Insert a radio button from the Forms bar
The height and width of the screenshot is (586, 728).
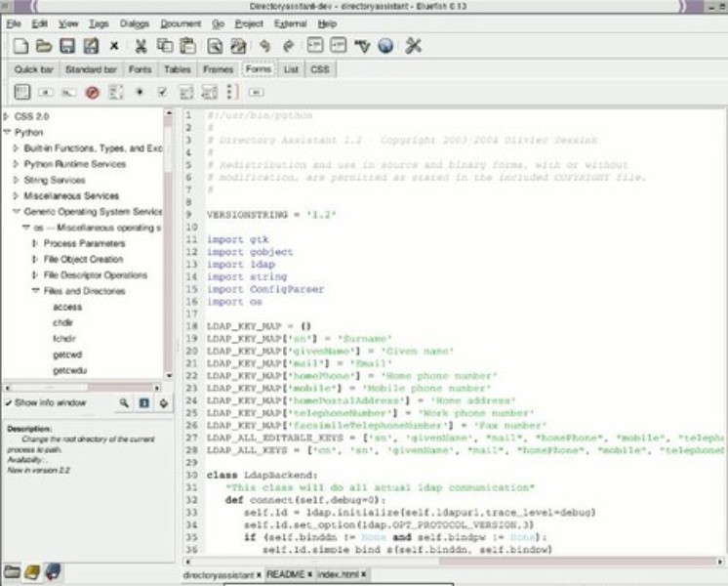140,92
